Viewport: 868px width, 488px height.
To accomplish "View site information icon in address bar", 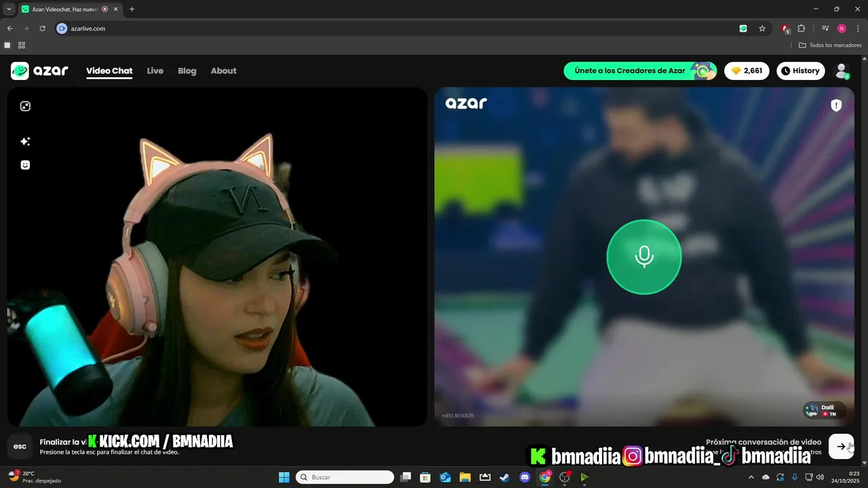I will click(62, 28).
